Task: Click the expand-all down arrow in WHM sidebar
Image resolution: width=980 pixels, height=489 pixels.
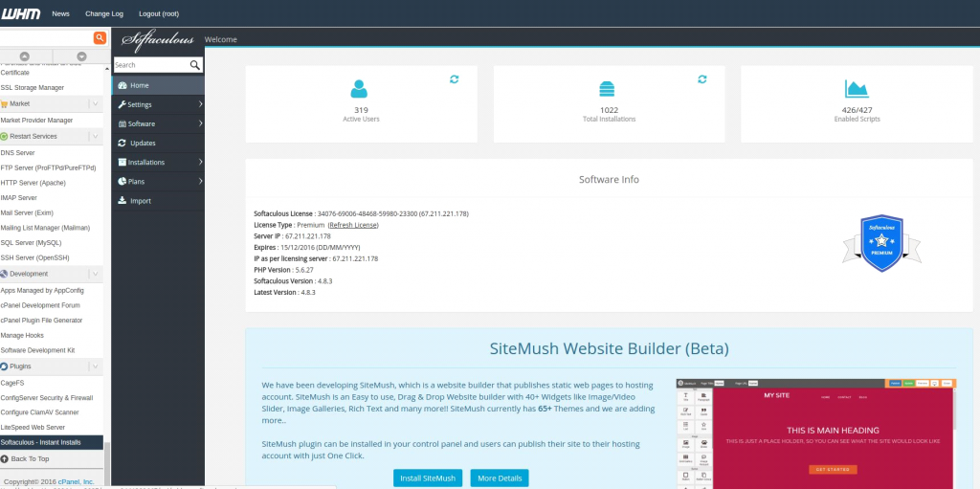Action: [81, 56]
